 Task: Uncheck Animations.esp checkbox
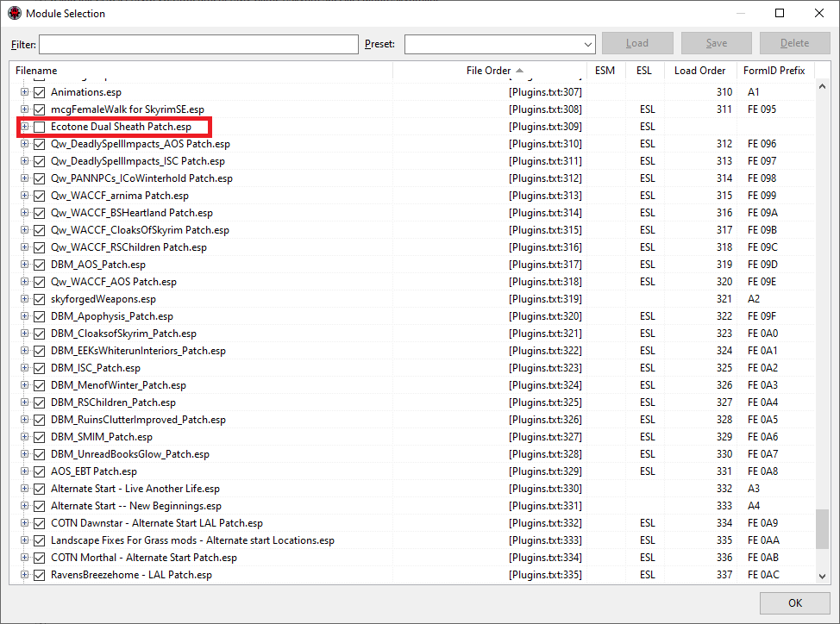[x=39, y=92]
